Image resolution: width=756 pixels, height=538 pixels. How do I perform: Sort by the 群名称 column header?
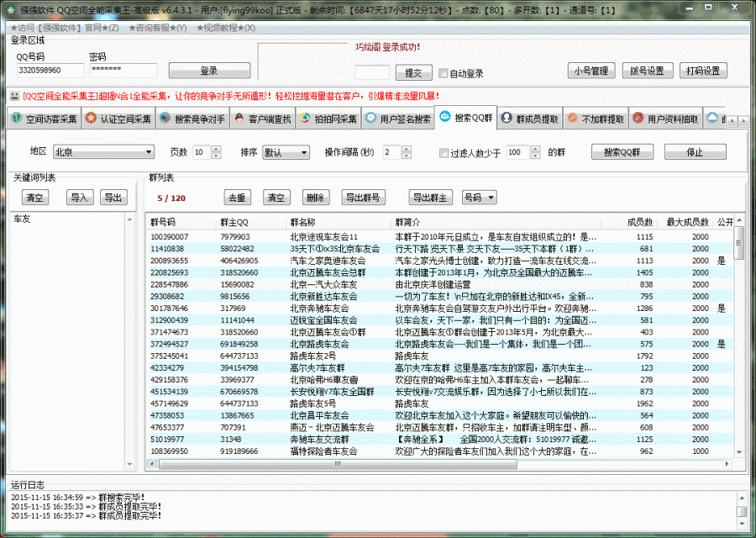(339, 222)
